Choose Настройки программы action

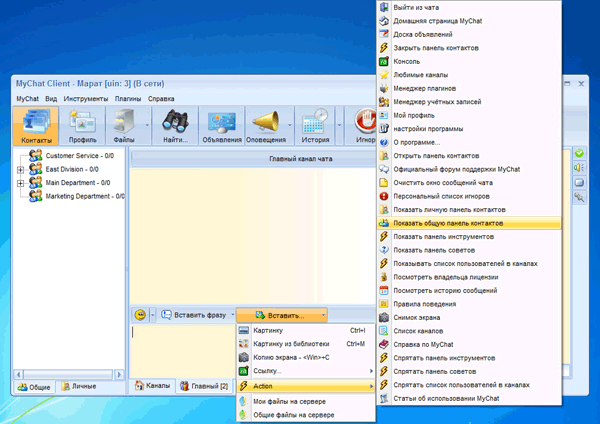(469, 129)
